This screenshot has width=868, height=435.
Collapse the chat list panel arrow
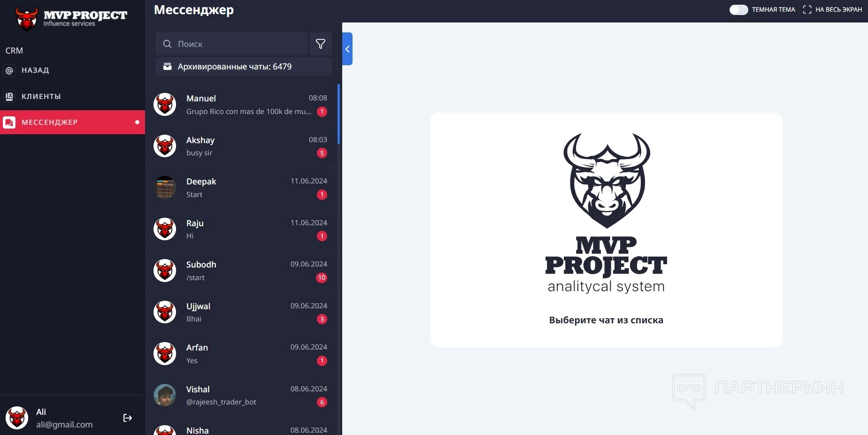click(347, 49)
